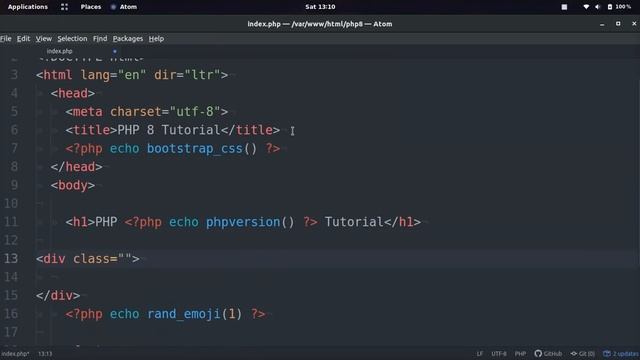Open the Applications system menu

[27, 7]
